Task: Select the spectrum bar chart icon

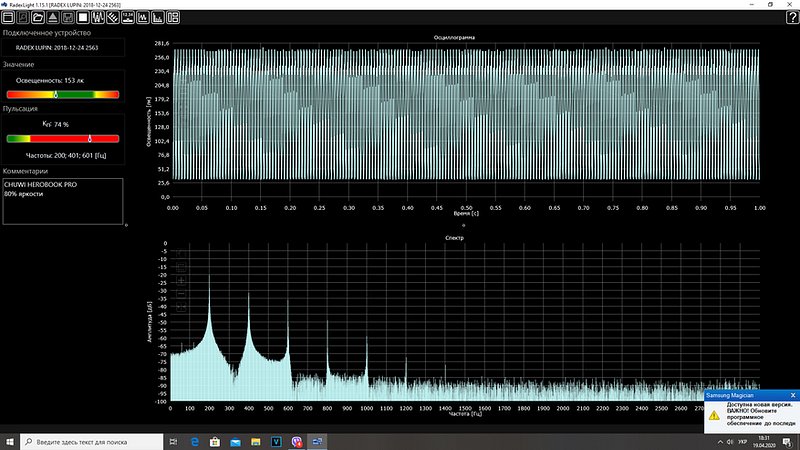Action: pos(158,17)
